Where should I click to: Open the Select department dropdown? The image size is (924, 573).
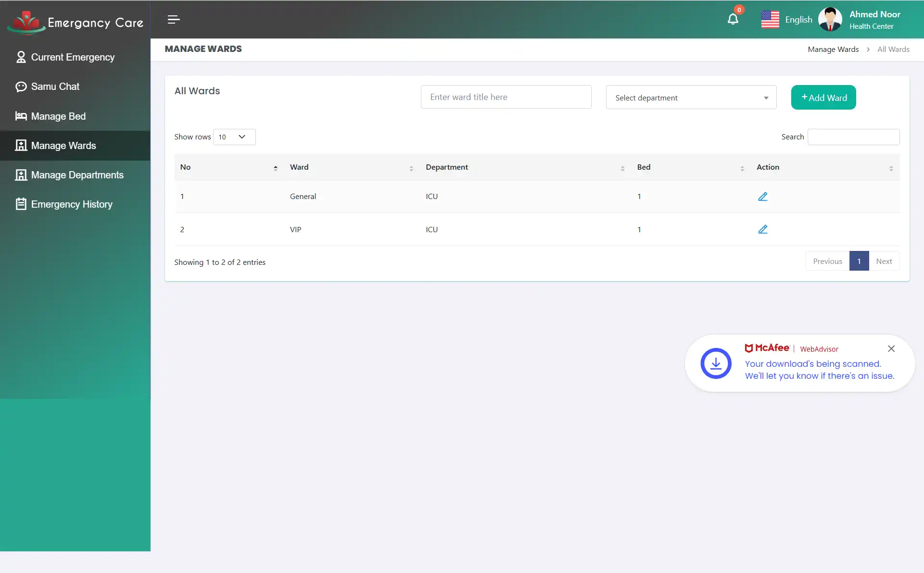pos(691,97)
